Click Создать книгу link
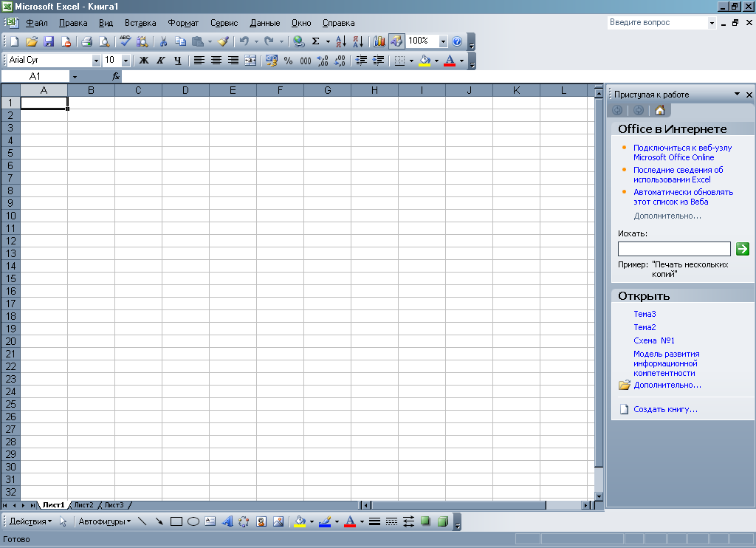Screen dimensions: 756x548 (x=665, y=410)
